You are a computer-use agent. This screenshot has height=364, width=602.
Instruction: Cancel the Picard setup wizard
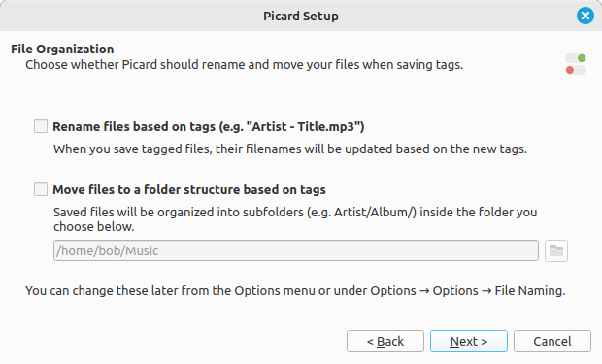pyautogui.click(x=552, y=341)
